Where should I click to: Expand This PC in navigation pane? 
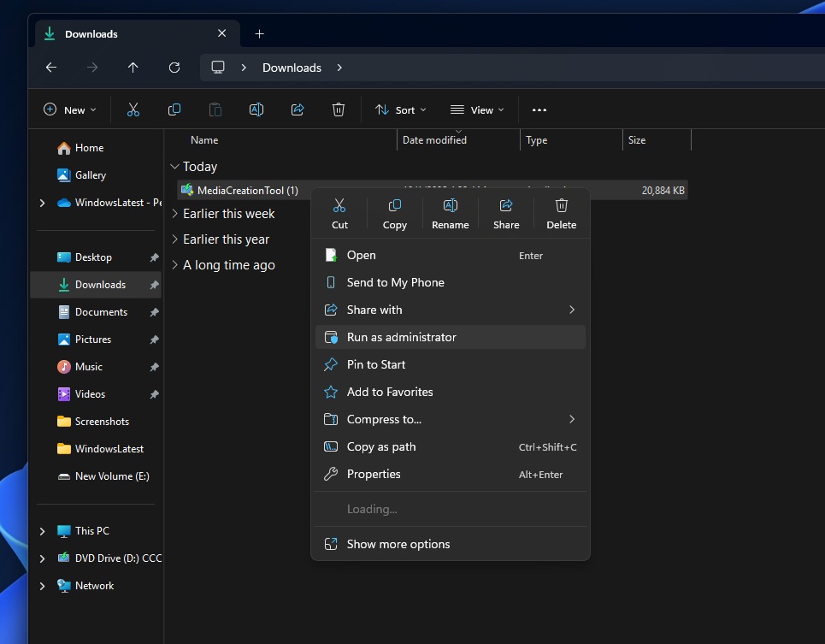(43, 531)
